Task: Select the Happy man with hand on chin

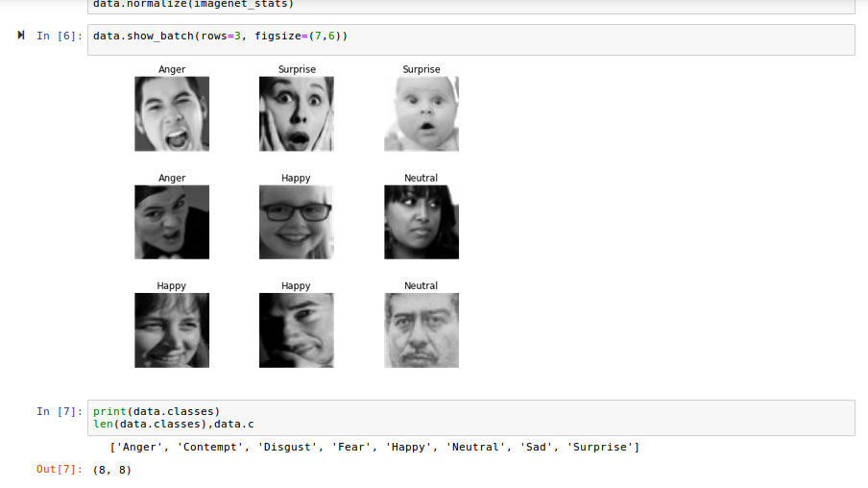Action: (296, 330)
